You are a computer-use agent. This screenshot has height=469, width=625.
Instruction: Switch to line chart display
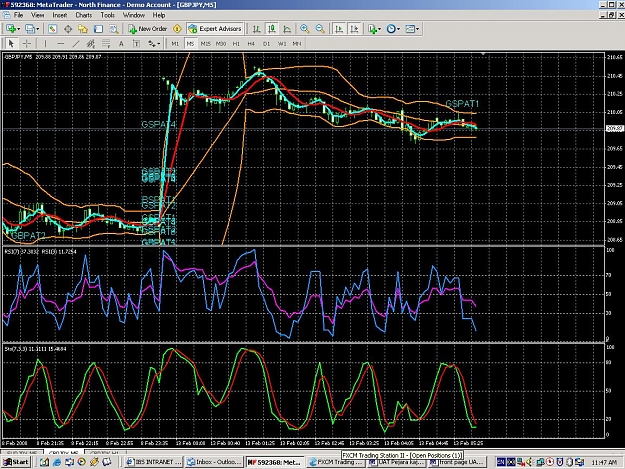[x=287, y=29]
